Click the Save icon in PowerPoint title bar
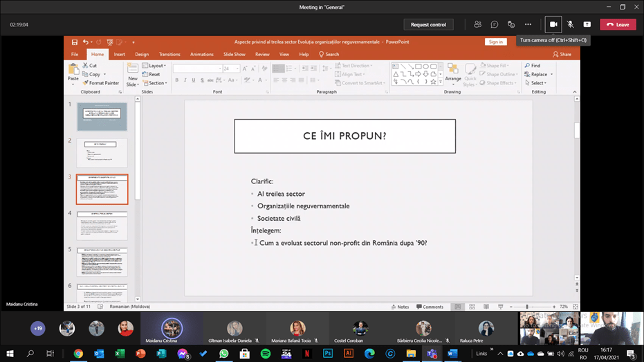Viewport: 644px width, 362px height. click(x=75, y=42)
